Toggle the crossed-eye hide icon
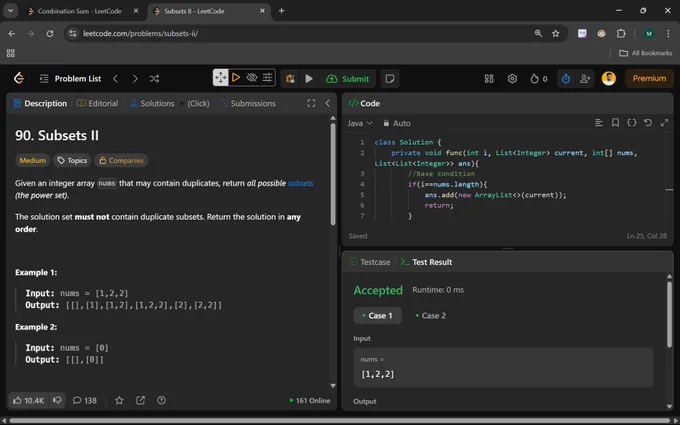Image resolution: width=680 pixels, height=425 pixels. (x=252, y=78)
